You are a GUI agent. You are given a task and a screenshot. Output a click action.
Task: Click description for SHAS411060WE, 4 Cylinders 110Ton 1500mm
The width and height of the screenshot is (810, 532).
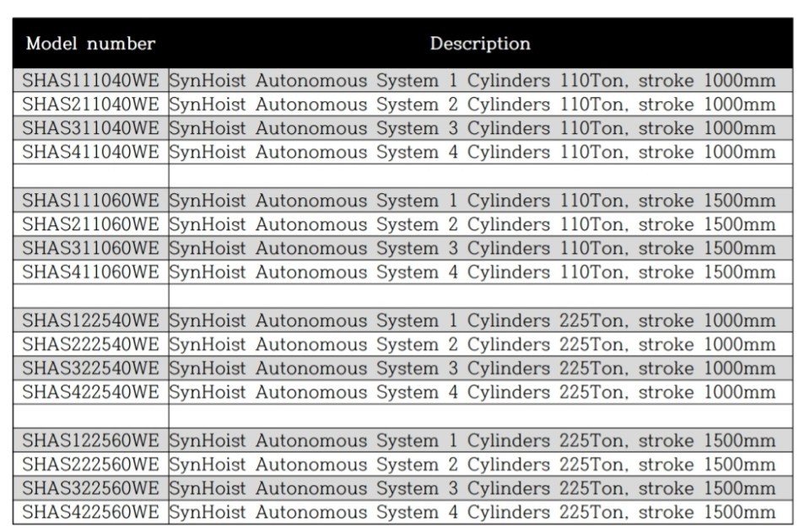point(480,272)
